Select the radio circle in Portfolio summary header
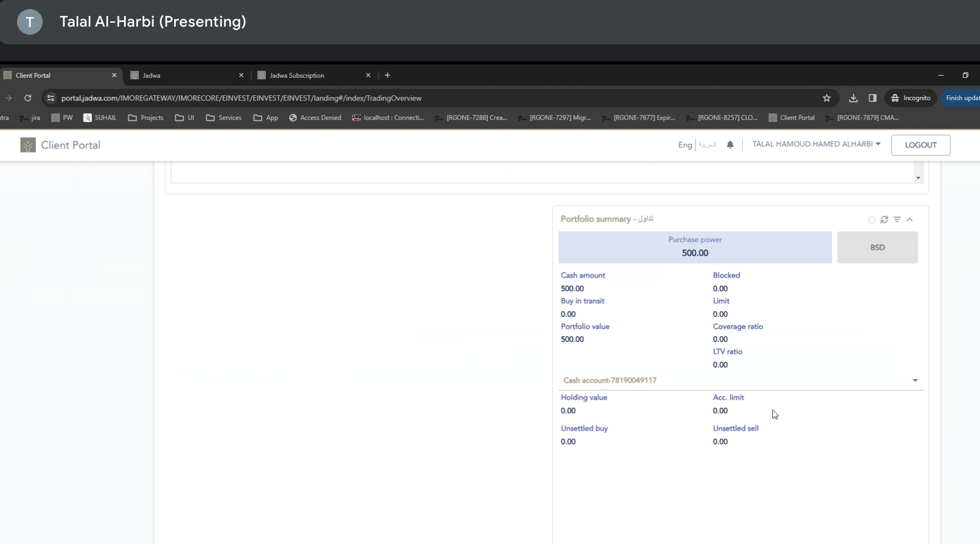Image resolution: width=980 pixels, height=544 pixels. (871, 220)
